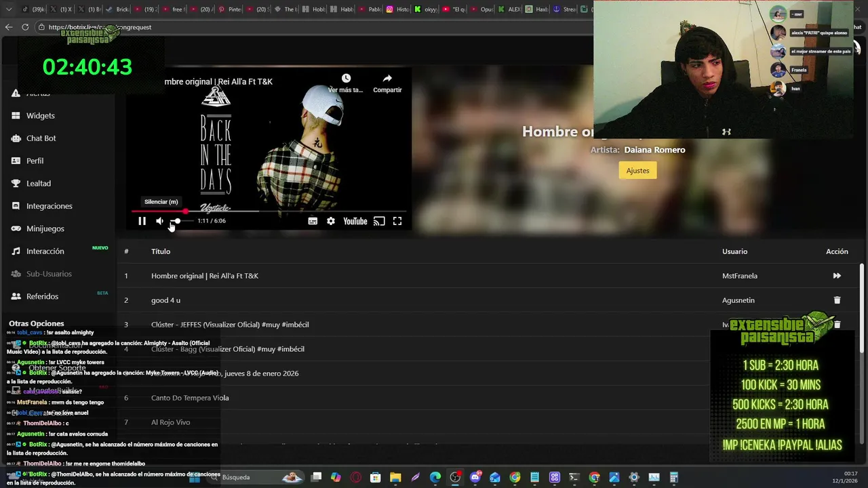Open Widgets in the sidebar
The width and height of the screenshot is (868, 488).
(x=41, y=116)
